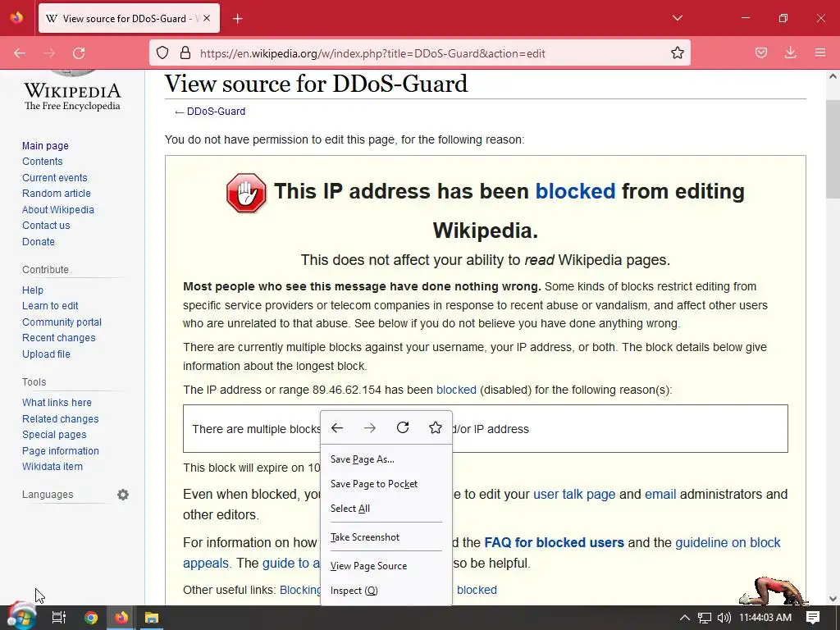Click the padlock site information icon
The width and height of the screenshot is (840, 630).
pos(185,53)
